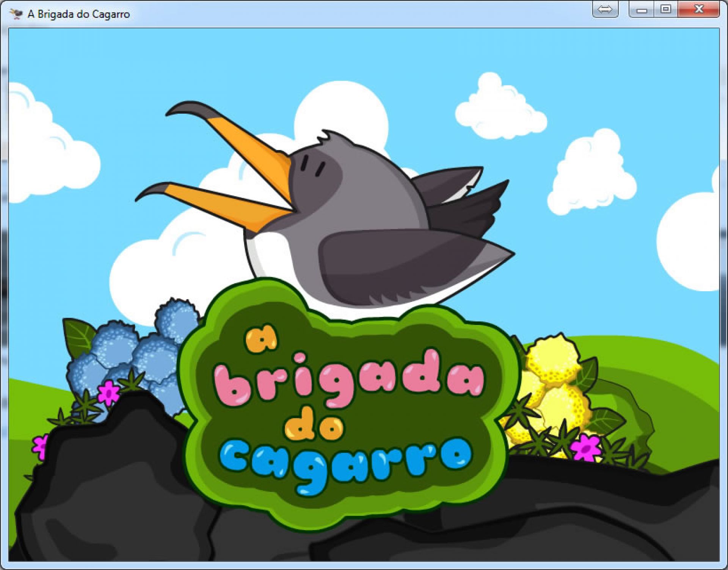Maximize the game window
The height and width of the screenshot is (570, 728).
pyautogui.click(x=665, y=9)
